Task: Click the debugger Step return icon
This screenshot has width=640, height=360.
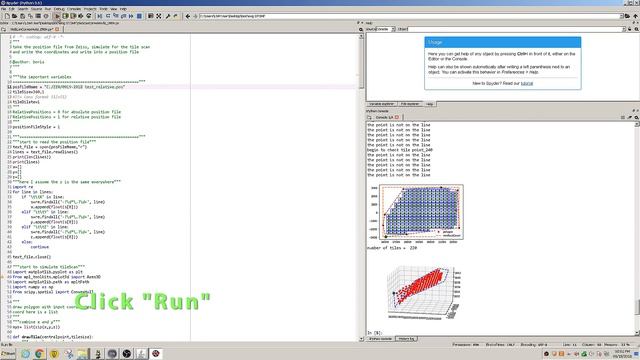Action: [123, 16]
